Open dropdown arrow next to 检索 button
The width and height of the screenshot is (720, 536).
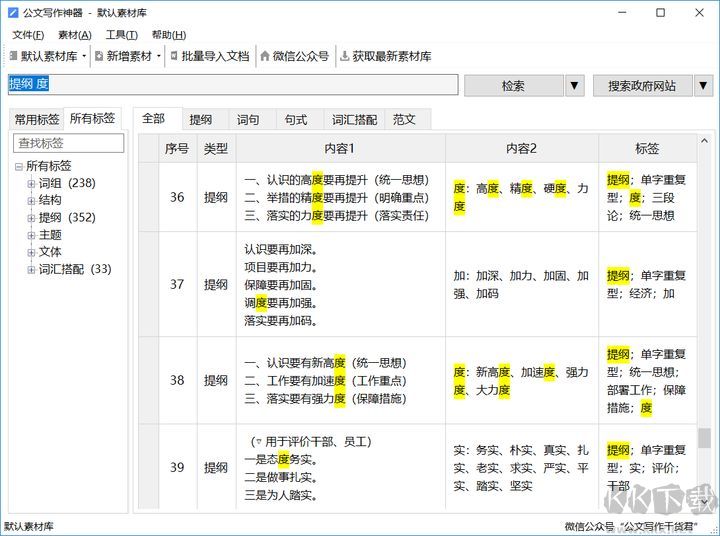[574, 85]
